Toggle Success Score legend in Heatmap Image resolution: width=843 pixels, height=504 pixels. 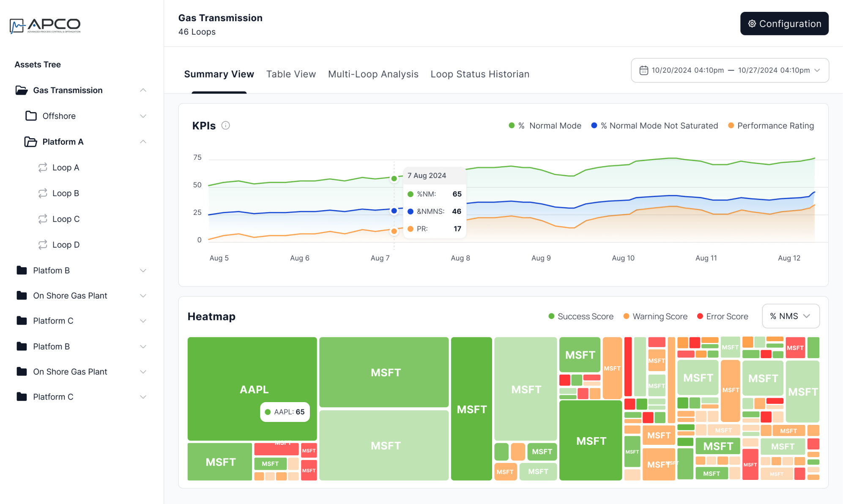(x=581, y=316)
